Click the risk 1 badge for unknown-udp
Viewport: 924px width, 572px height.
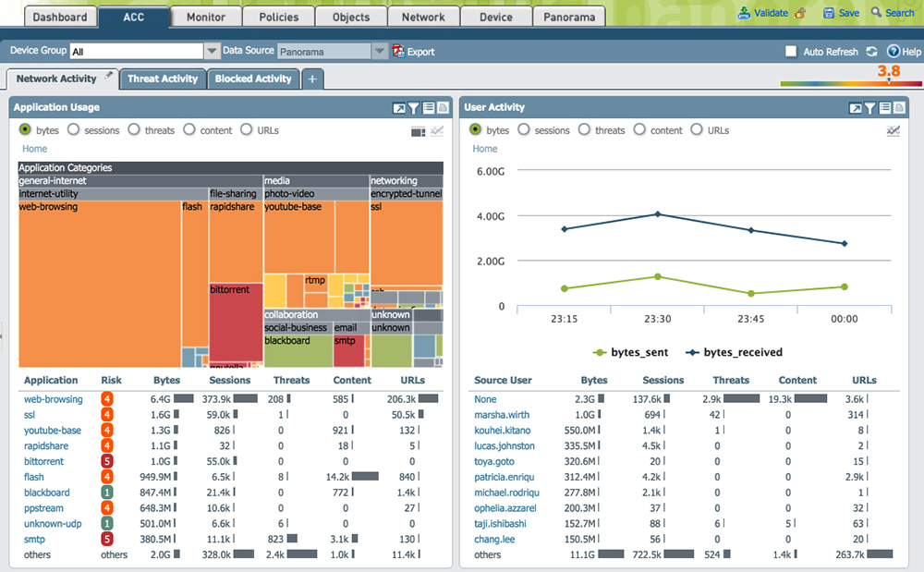[106, 524]
